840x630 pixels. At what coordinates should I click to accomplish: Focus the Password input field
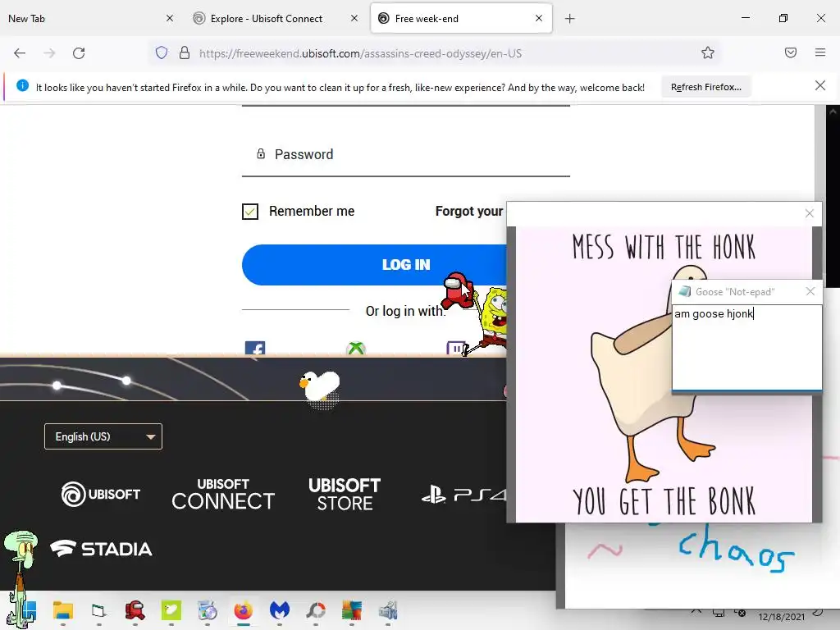tap(405, 155)
